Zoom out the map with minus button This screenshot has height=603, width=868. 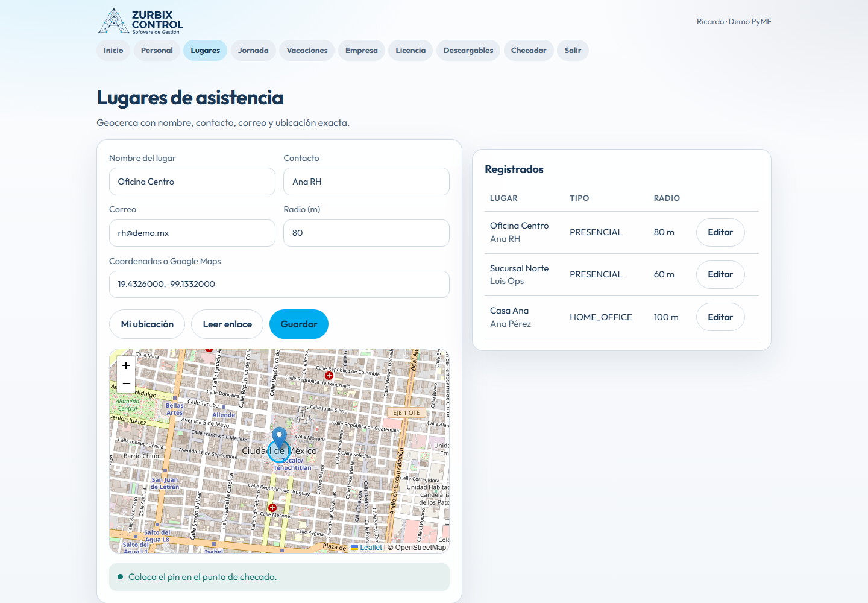coord(126,384)
